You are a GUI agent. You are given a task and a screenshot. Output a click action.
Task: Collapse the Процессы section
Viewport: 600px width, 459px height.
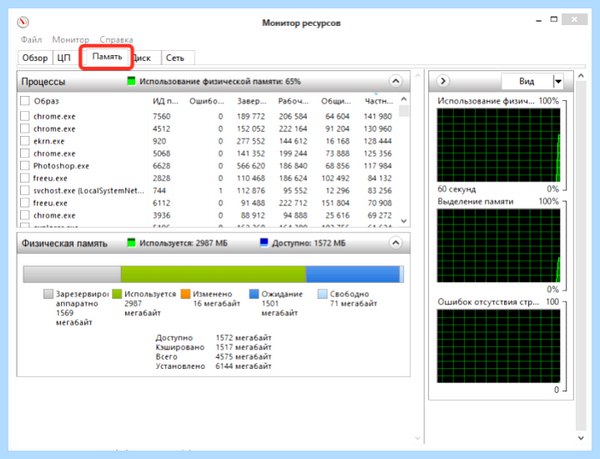tap(395, 81)
